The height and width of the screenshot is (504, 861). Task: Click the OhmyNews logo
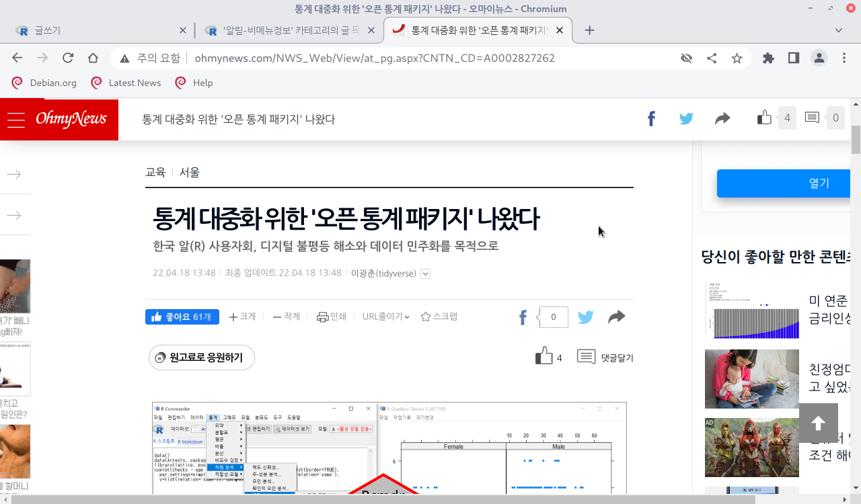[71, 119]
